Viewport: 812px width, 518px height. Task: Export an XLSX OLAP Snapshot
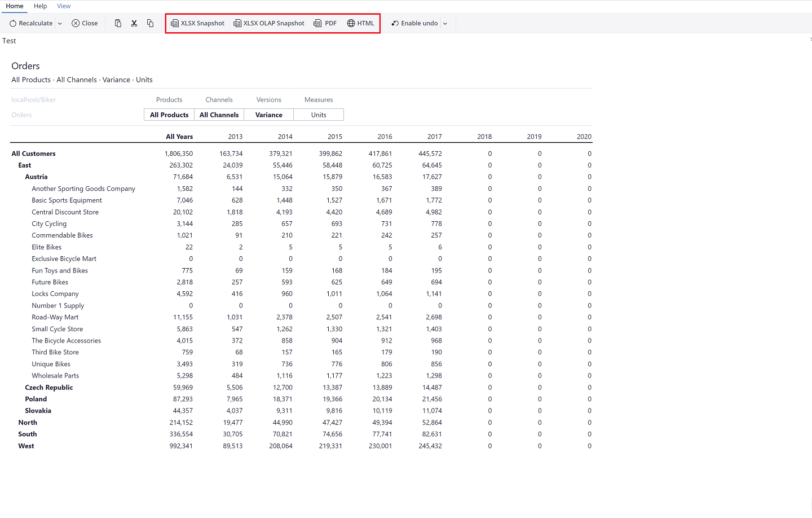[269, 23]
